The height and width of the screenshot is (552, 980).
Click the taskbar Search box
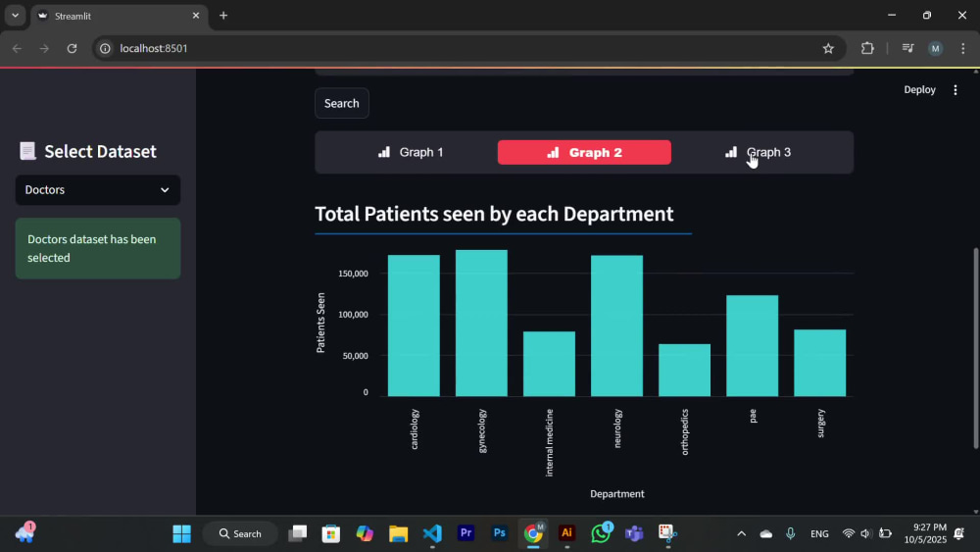240,533
